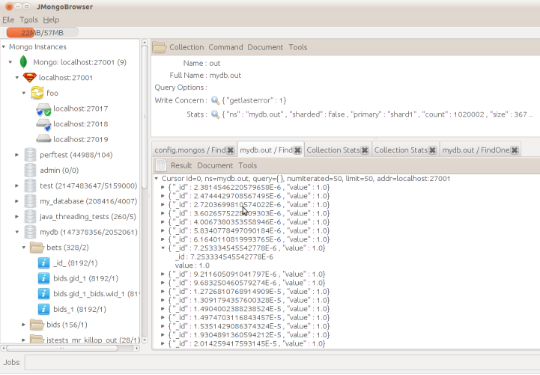
Task: Open the Command menu in collection toolbar
Action: (x=226, y=47)
